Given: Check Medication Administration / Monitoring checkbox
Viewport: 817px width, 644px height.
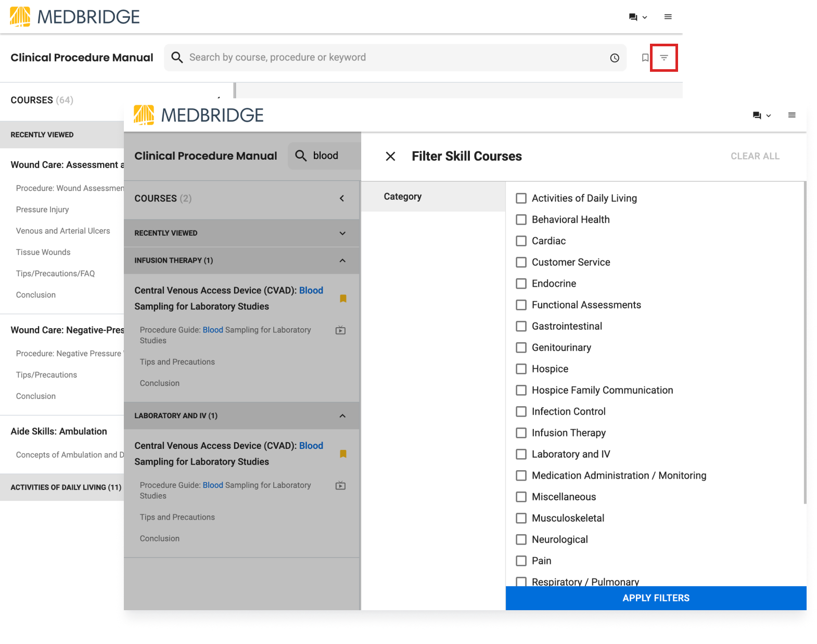Looking at the screenshot, I should pos(521,475).
